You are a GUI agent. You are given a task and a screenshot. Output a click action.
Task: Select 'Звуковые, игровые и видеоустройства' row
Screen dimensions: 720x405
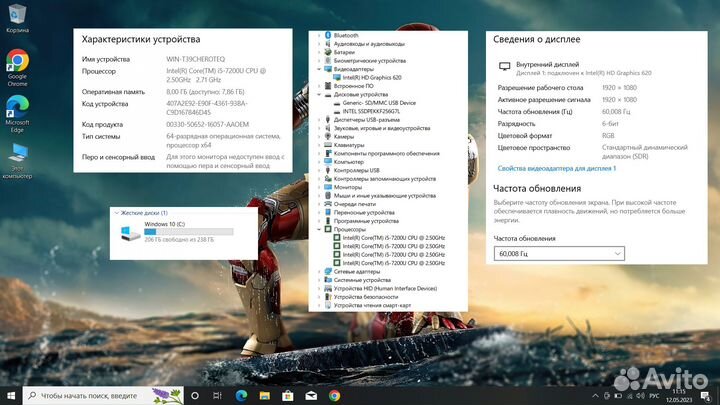382,128
